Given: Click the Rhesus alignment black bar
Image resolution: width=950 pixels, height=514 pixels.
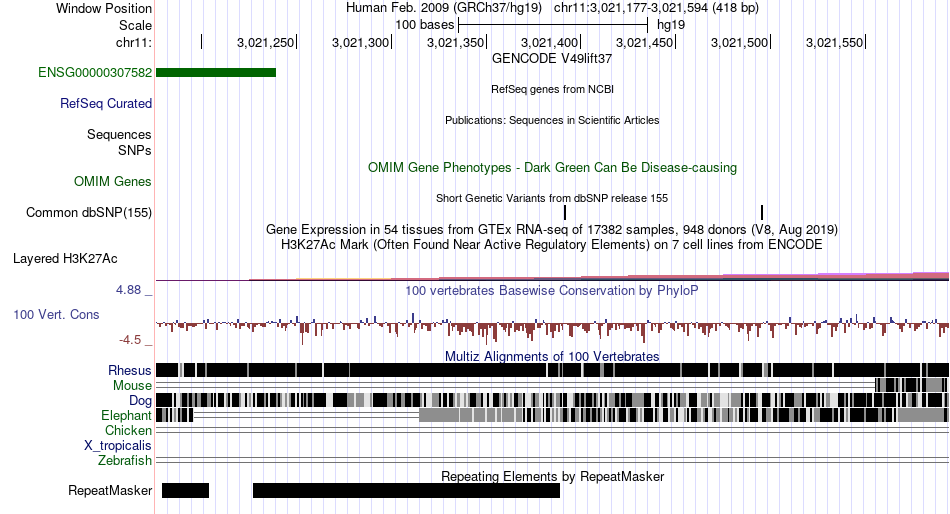Looking at the screenshot, I should tap(552, 370).
